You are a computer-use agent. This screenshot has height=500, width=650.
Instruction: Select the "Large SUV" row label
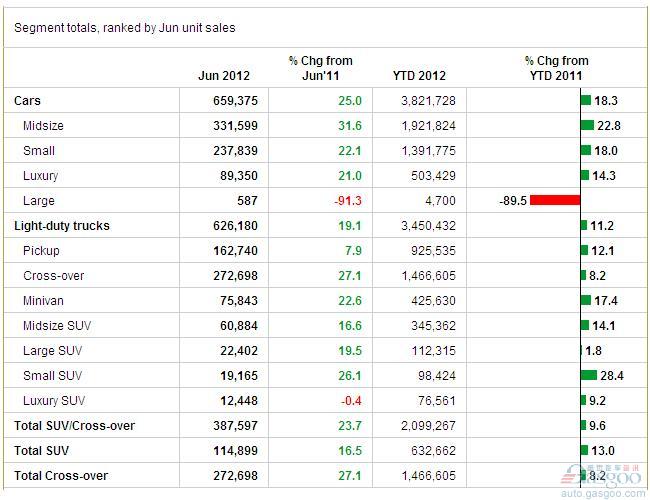click(x=52, y=351)
